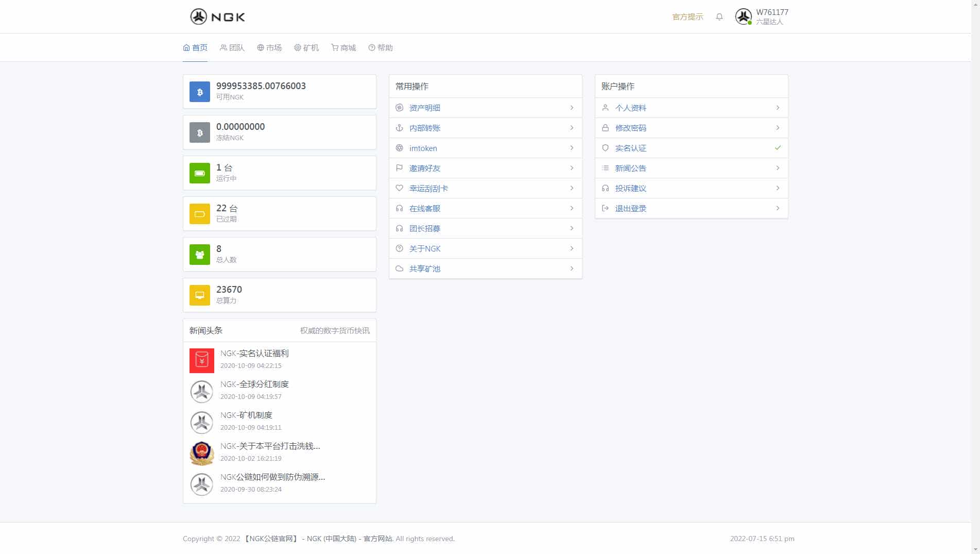The height and width of the screenshot is (554, 980).
Task: Open the 官方提示 official notice link
Action: (687, 17)
